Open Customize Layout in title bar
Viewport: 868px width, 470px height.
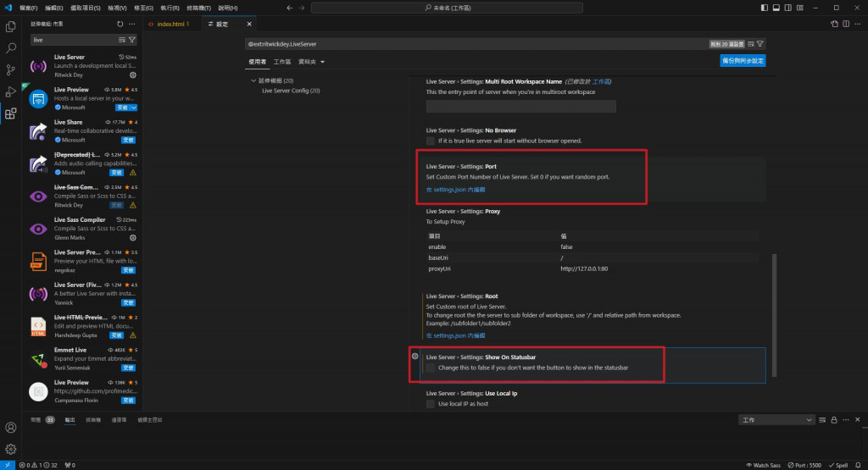[x=800, y=8]
